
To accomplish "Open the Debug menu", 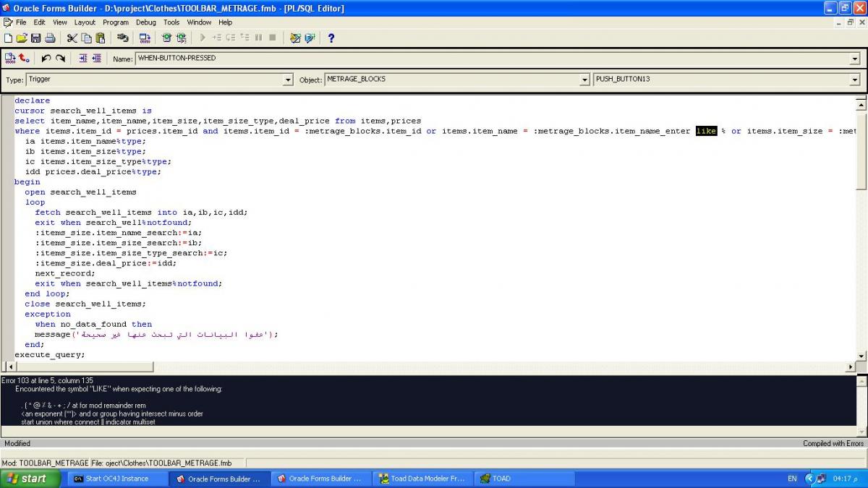I will point(145,22).
